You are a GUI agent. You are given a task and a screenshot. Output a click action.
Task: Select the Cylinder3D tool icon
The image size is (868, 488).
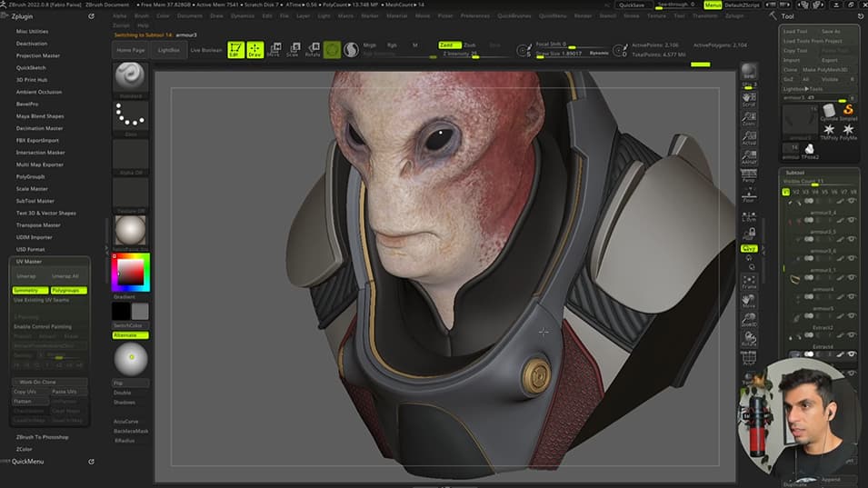pyautogui.click(x=829, y=111)
